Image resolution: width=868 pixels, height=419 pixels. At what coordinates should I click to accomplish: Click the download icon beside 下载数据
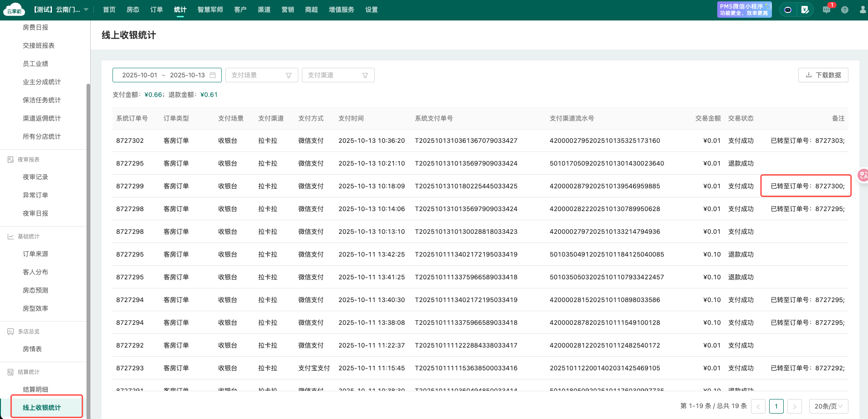(809, 75)
